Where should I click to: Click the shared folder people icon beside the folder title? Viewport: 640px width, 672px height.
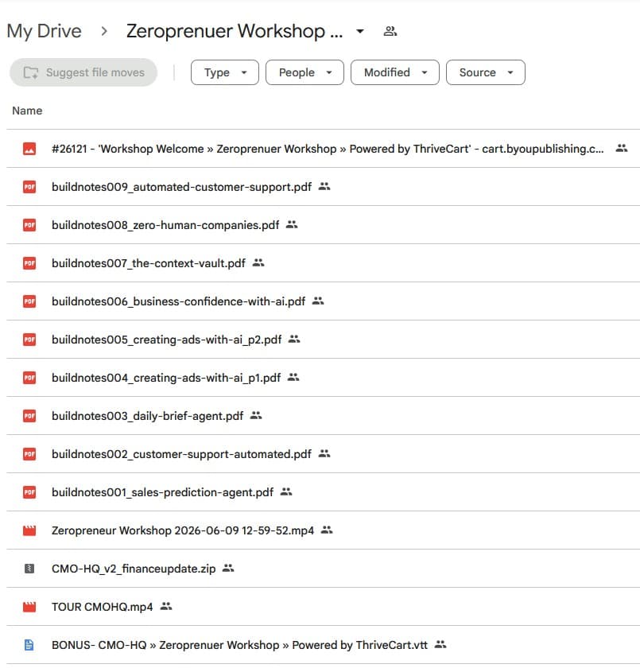pyautogui.click(x=390, y=31)
